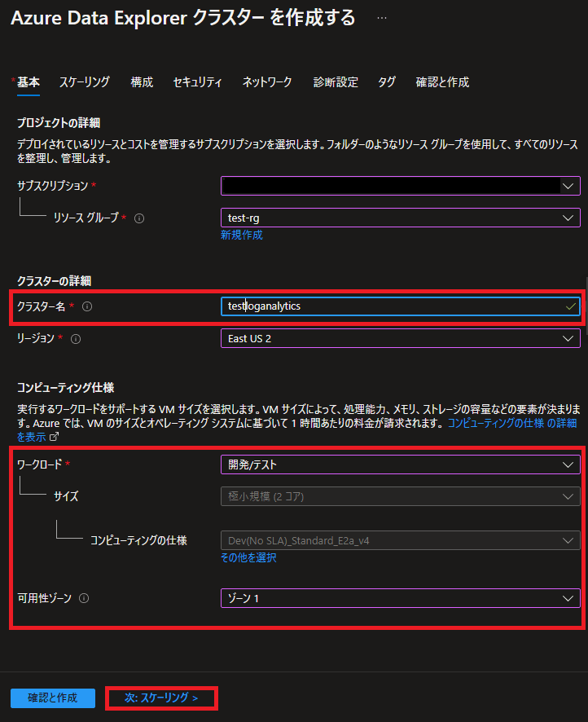
Task: Click the info icon next to リージョン
Action: point(76,339)
